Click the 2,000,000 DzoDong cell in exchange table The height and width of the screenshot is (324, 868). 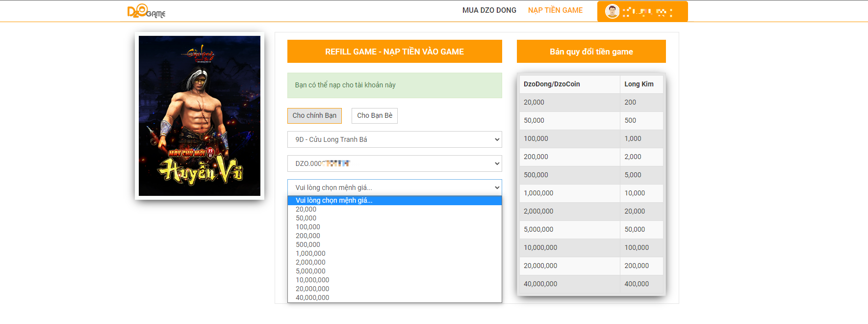click(x=570, y=211)
